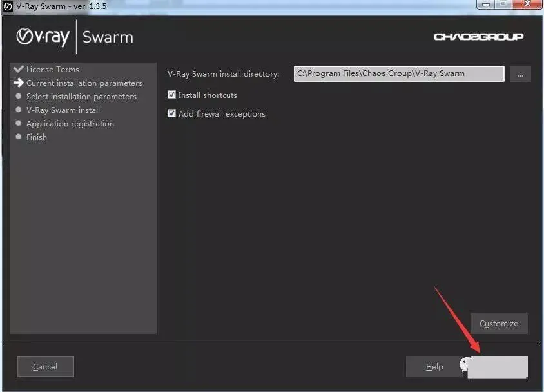The image size is (544, 392).
Task: Minimize the V-Ray Swarm installer window
Action: (x=486, y=5)
